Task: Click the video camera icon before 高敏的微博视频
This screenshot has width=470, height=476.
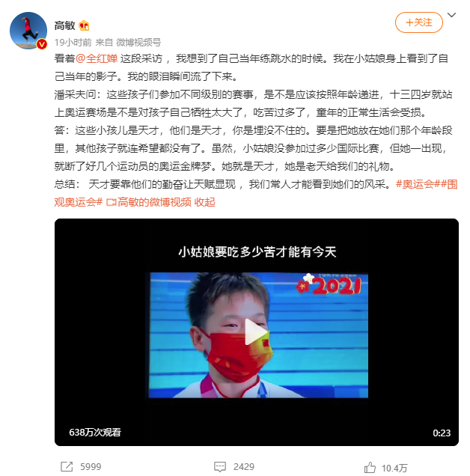Action: point(111,202)
